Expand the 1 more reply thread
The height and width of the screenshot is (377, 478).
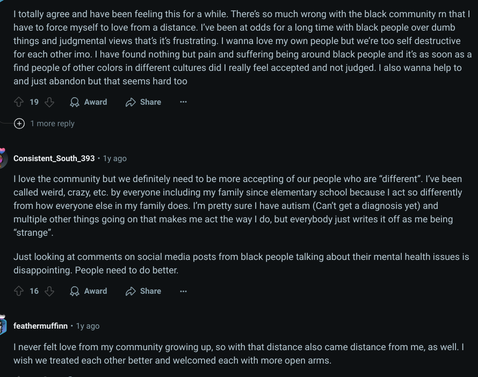coord(52,124)
